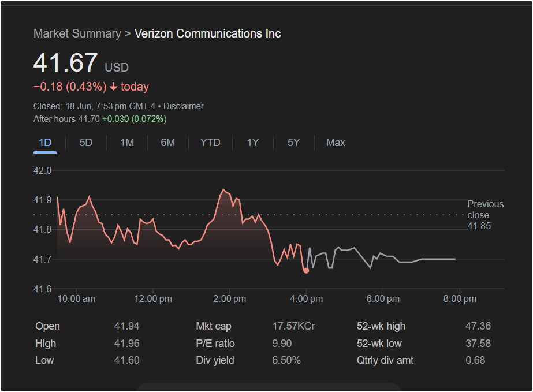Click the Closed: 18 Jun timestamp text

pyautogui.click(x=94, y=106)
